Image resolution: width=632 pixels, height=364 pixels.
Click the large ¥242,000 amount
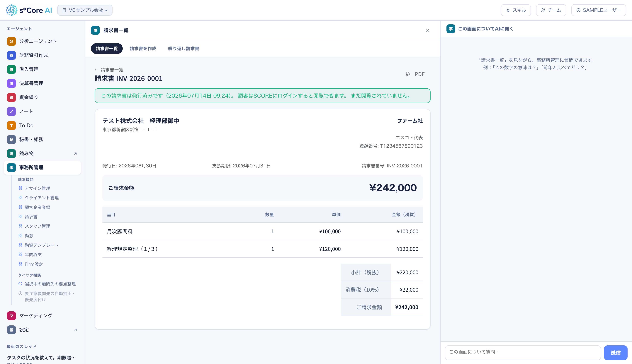393,188
